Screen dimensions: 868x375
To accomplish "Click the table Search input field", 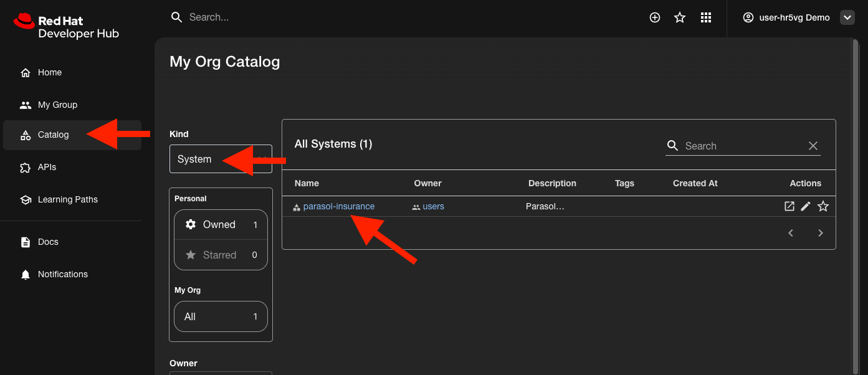I will point(743,146).
